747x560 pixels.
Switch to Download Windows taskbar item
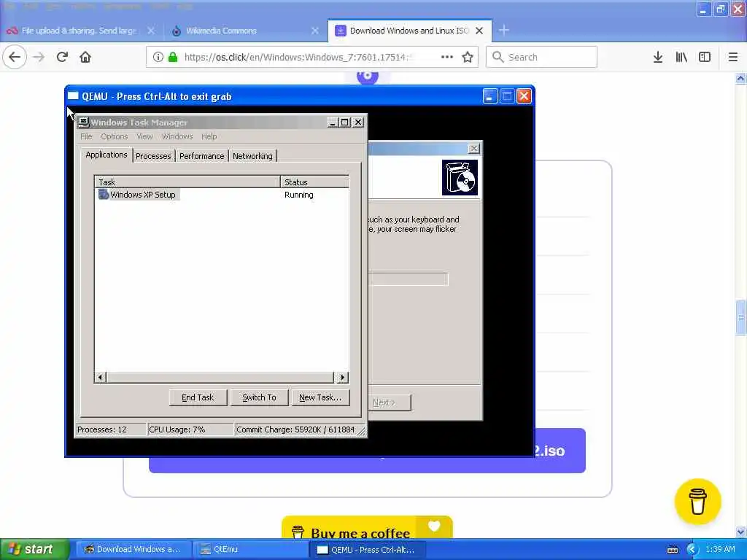(135, 550)
